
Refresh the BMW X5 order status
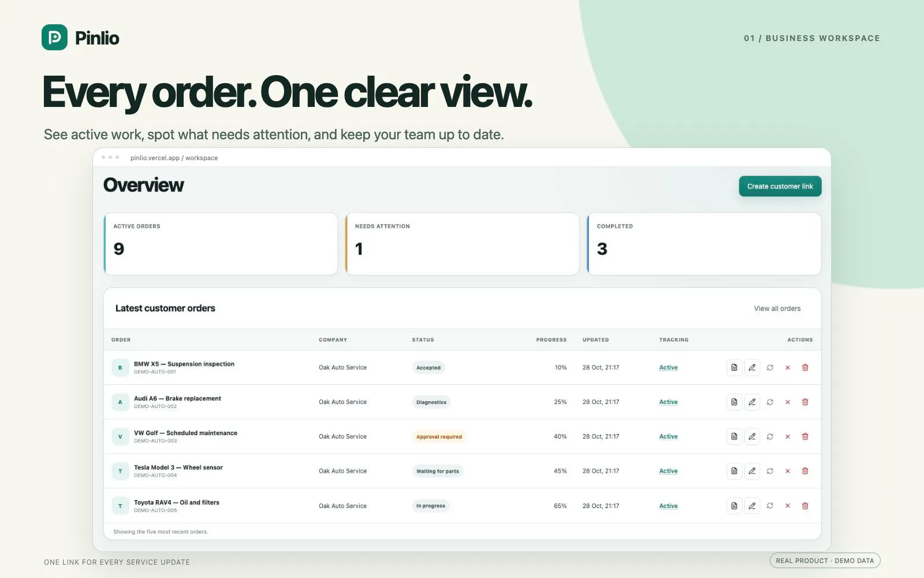[x=770, y=368]
